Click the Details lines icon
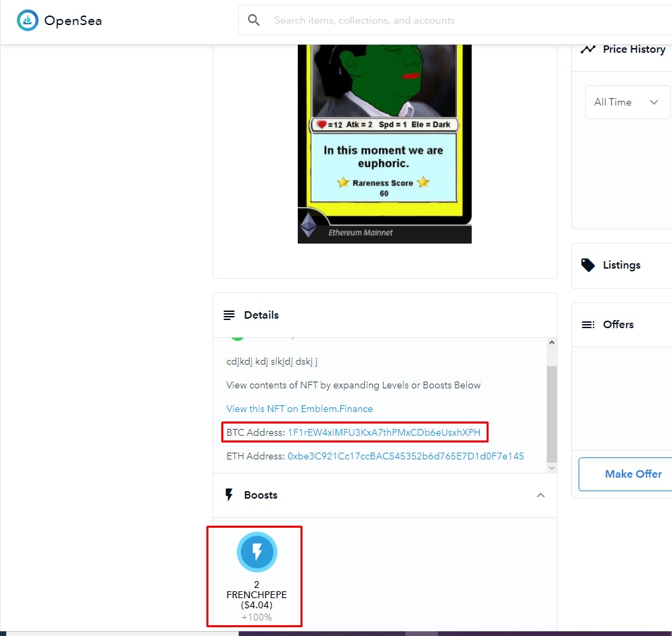Image resolution: width=672 pixels, height=636 pixels. (x=229, y=315)
